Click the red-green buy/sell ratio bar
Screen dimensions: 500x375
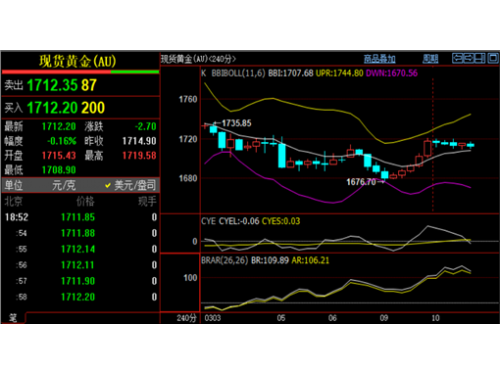80,72
